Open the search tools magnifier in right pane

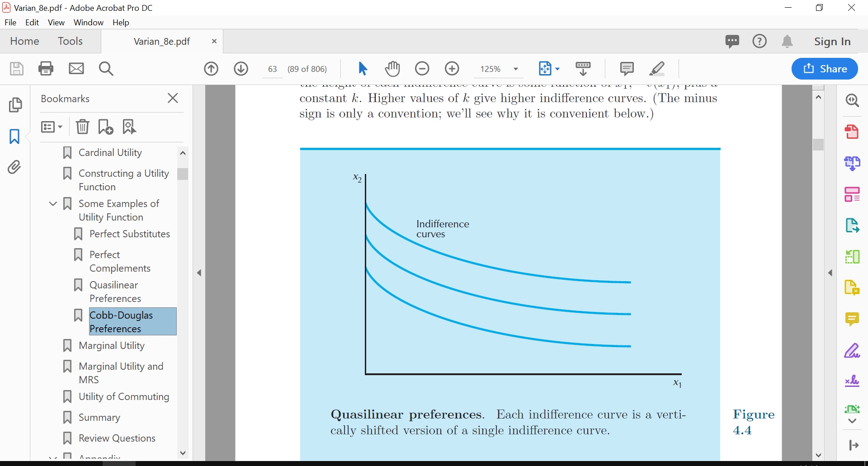pos(852,100)
